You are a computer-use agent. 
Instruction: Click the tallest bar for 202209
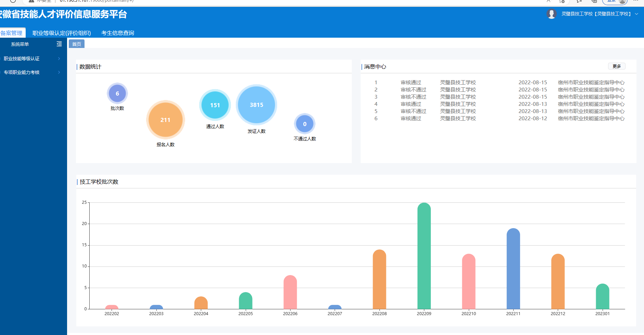(424, 256)
